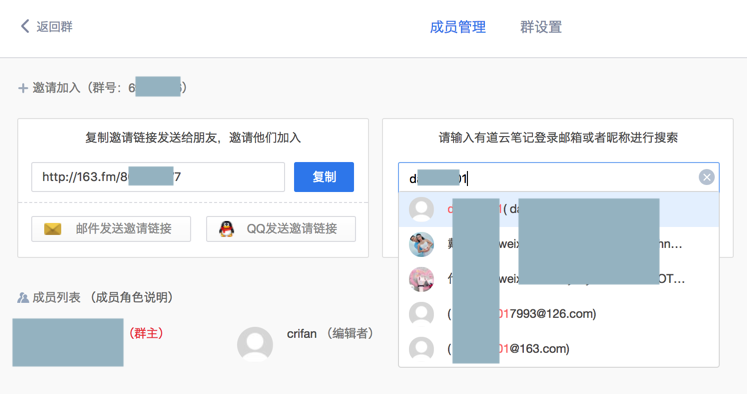Click the 编辑者 role label next to crifan

click(x=350, y=333)
